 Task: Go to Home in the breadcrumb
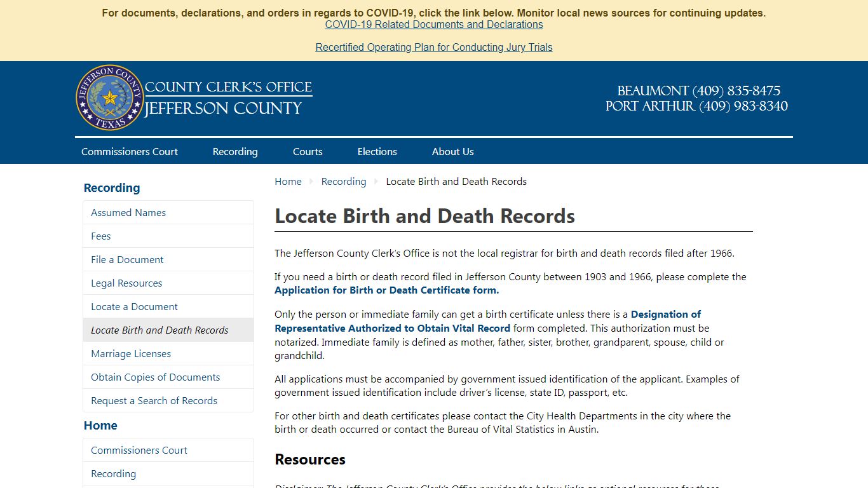click(x=288, y=181)
